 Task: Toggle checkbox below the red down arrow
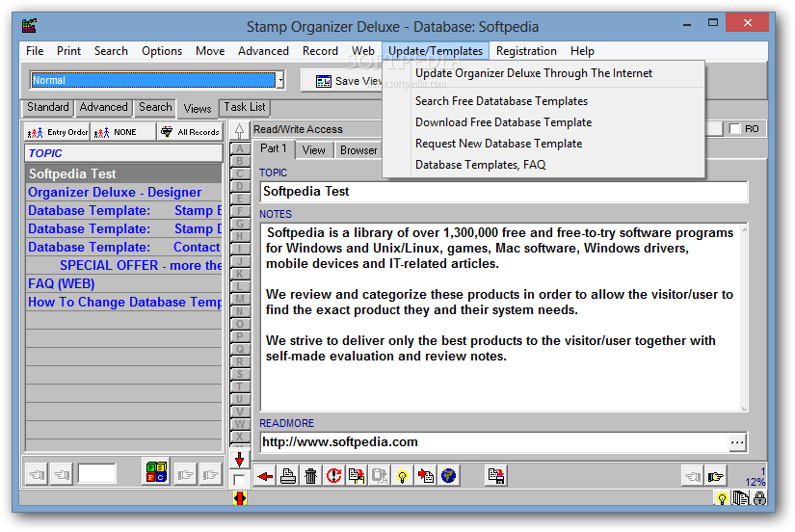pyautogui.click(x=239, y=479)
